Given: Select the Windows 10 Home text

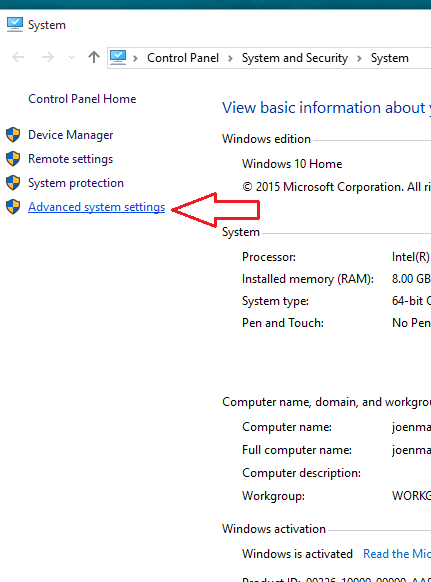Looking at the screenshot, I should [292, 164].
